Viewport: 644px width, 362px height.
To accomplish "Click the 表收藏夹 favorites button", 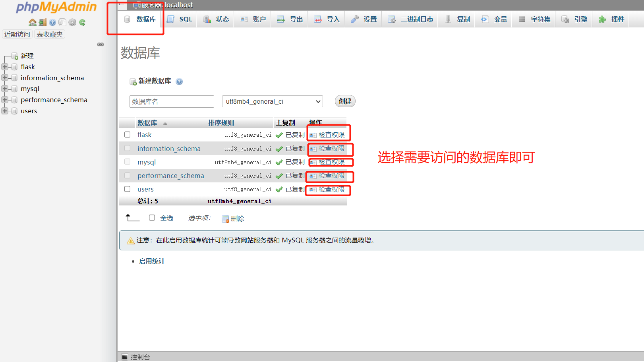I will tap(50, 34).
